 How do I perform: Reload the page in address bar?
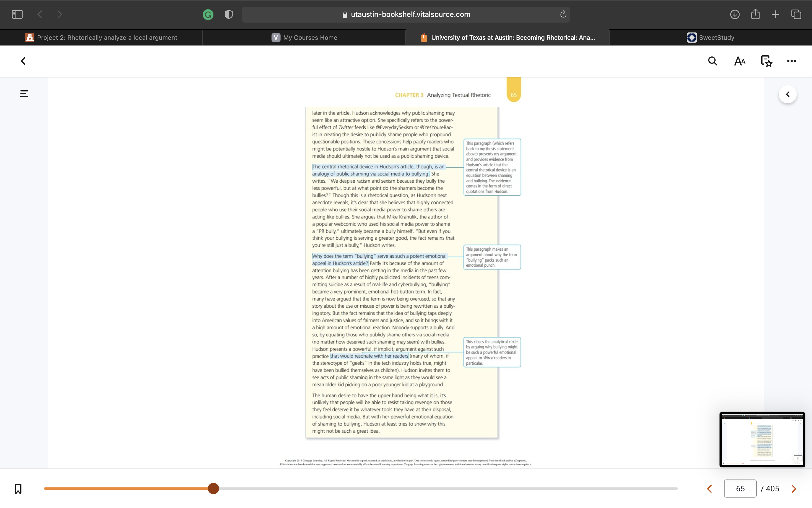click(563, 14)
